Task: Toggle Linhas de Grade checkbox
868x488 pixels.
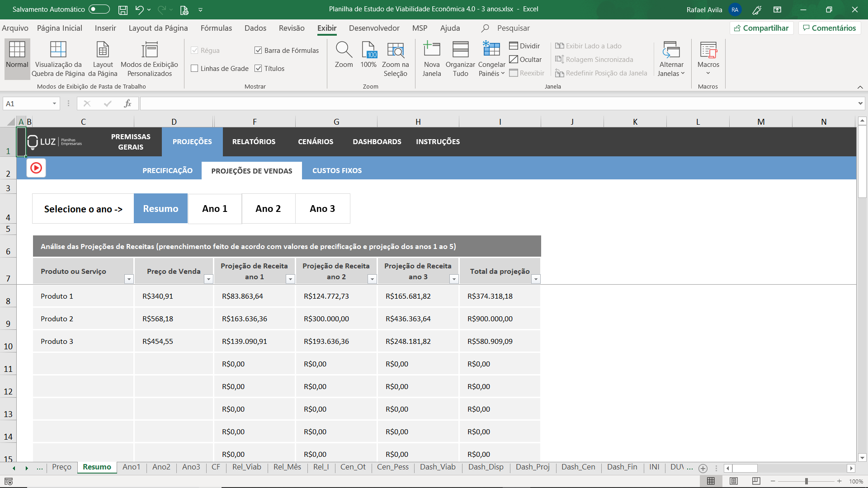Action: point(195,69)
